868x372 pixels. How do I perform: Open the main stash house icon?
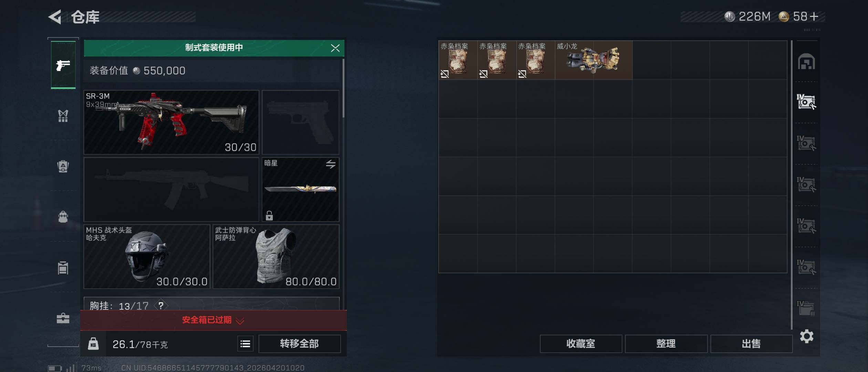[806, 62]
